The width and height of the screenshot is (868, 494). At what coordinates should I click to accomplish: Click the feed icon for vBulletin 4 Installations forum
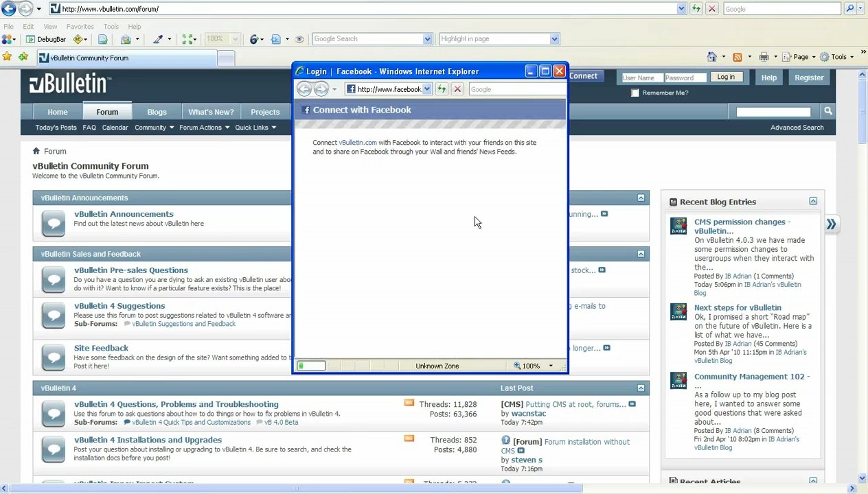[x=409, y=438]
